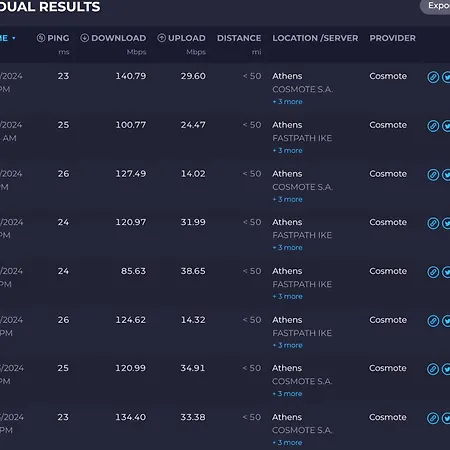Click link icon for the 120.97 Mbps row
Viewport: 450px width, 450px height.
(x=433, y=223)
